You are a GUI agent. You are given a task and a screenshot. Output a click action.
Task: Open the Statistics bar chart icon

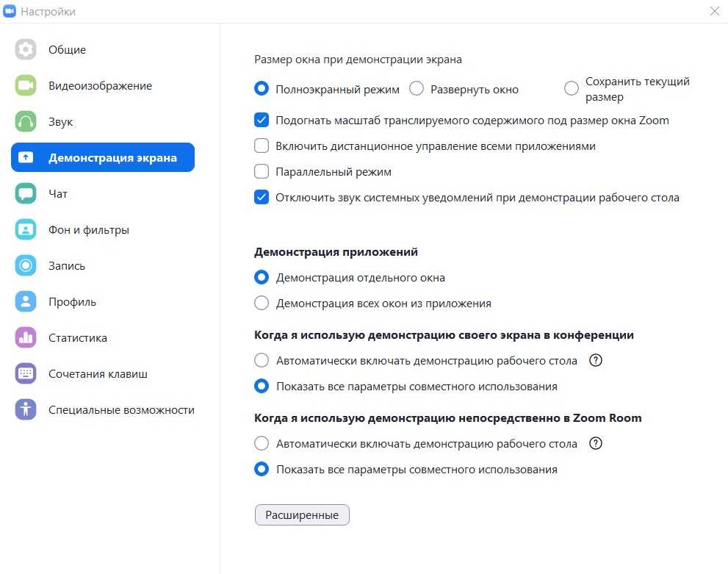(x=26, y=338)
